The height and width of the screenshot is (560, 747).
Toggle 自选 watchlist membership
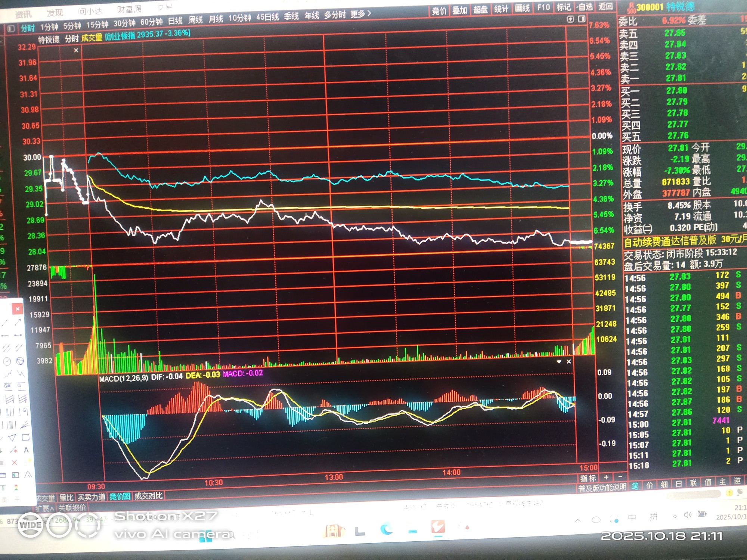(584, 7)
